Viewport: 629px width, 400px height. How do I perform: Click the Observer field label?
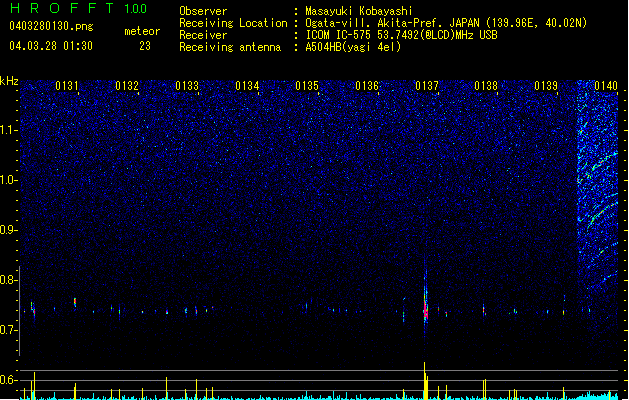[x=203, y=11]
